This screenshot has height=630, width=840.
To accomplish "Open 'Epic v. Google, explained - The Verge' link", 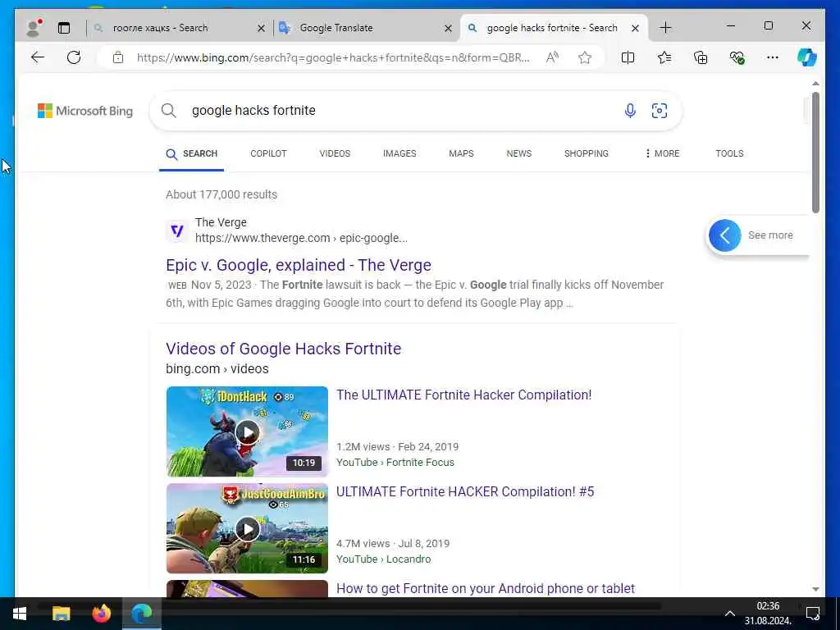I will (x=299, y=265).
